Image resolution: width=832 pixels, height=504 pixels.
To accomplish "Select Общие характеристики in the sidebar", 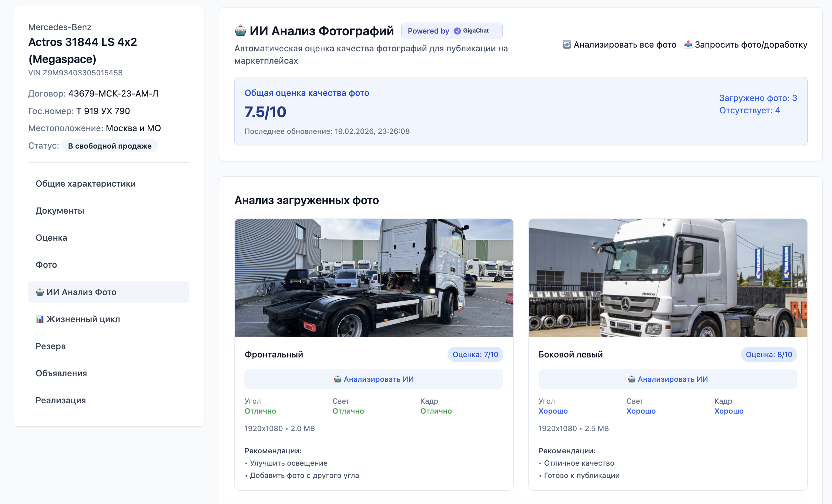I will [x=85, y=183].
